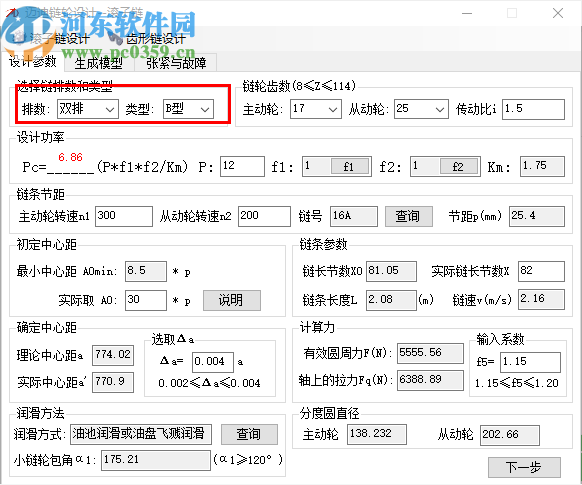Click the 主动轮 pitch diameter field 138.232
582x485 pixels.
377,435
